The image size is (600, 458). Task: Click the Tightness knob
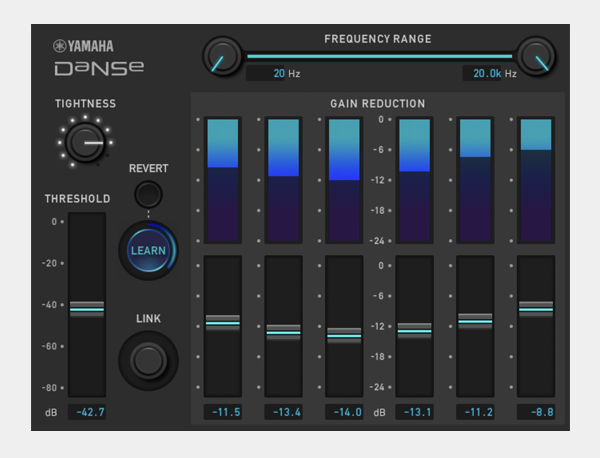coord(86,143)
